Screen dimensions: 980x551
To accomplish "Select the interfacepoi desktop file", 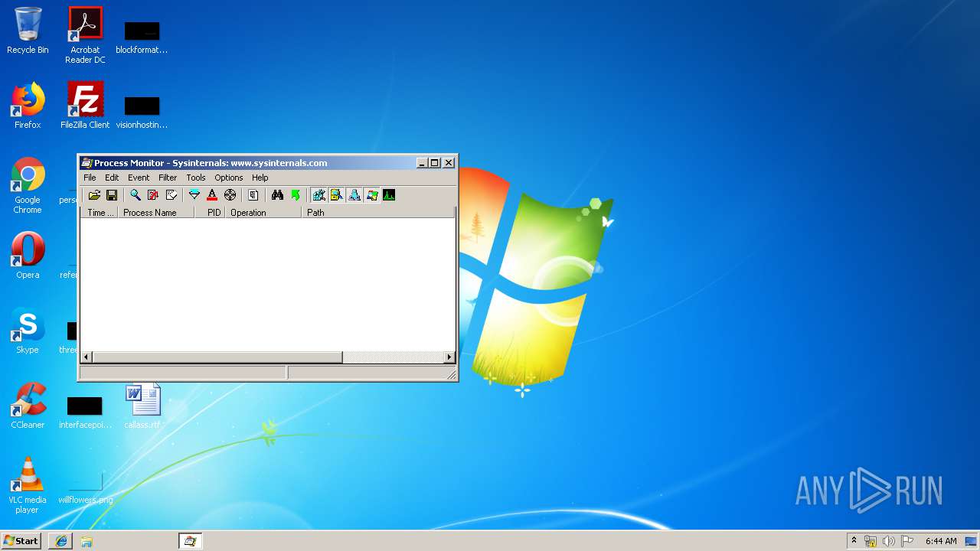I will pyautogui.click(x=85, y=412).
